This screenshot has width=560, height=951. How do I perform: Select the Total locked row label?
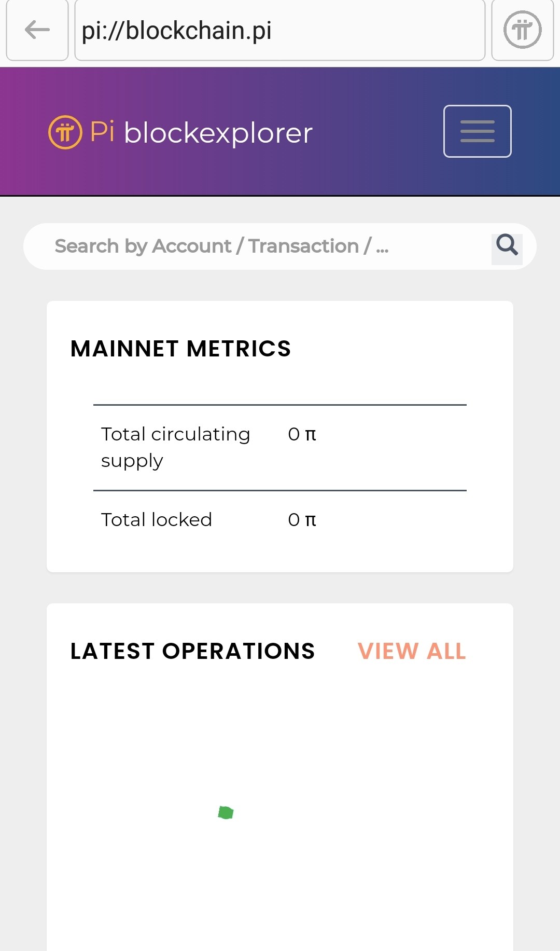pos(157,520)
